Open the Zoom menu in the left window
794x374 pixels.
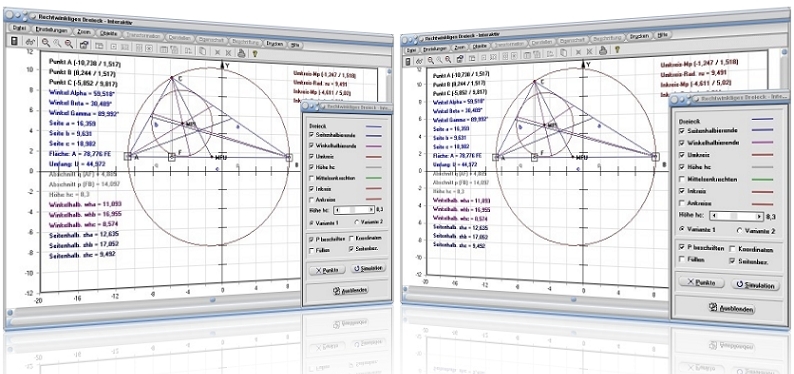[x=84, y=32]
